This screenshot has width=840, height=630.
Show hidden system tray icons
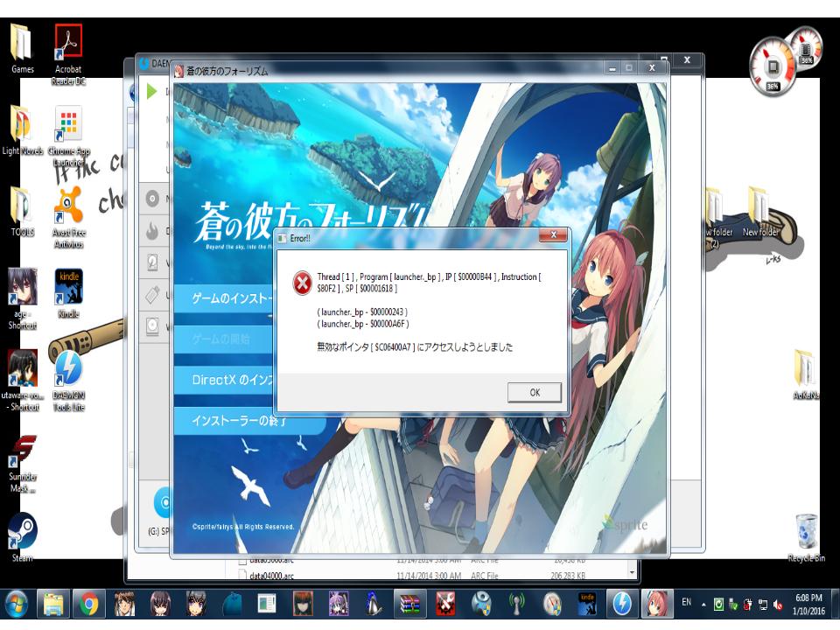click(704, 603)
